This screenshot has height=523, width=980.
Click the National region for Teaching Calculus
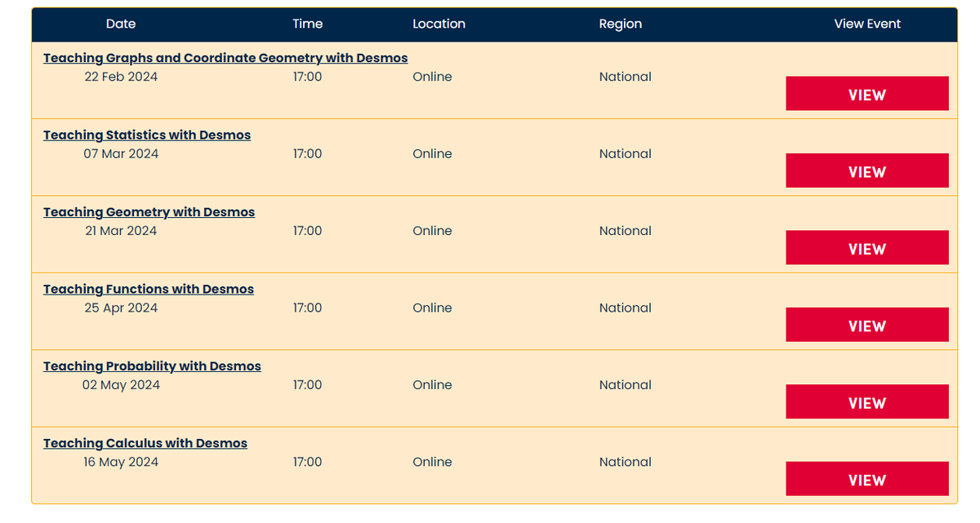point(626,462)
